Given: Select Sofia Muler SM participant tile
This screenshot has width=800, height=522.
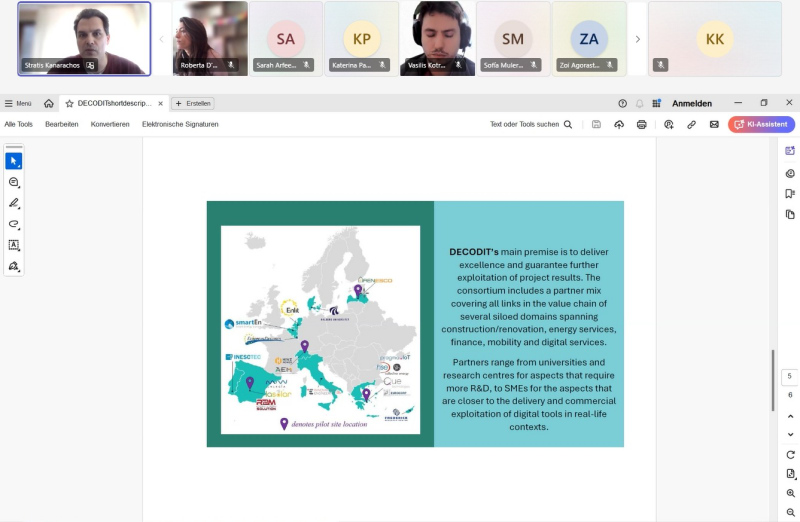Looking at the screenshot, I should [513, 39].
